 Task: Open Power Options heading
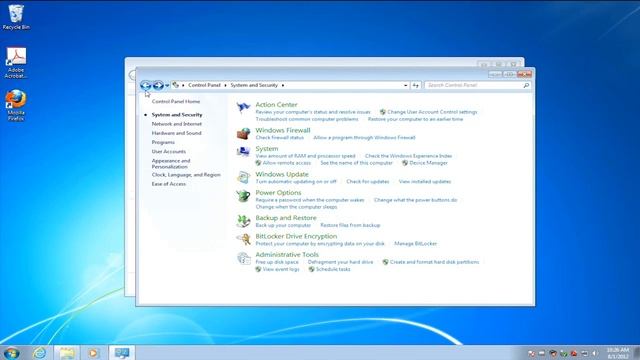tap(278, 193)
